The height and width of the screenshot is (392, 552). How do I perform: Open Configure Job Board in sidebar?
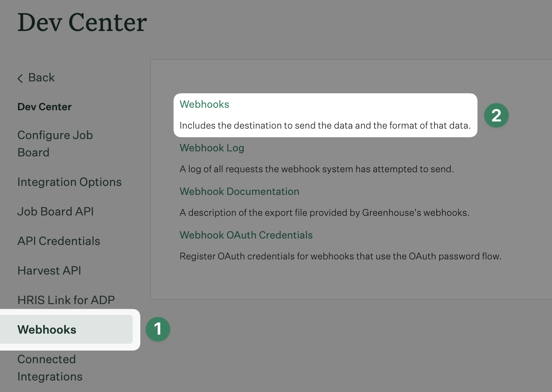point(55,144)
